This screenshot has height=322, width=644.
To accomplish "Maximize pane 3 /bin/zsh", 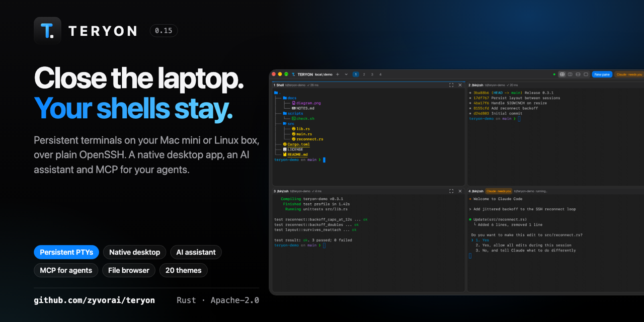I will (x=451, y=191).
